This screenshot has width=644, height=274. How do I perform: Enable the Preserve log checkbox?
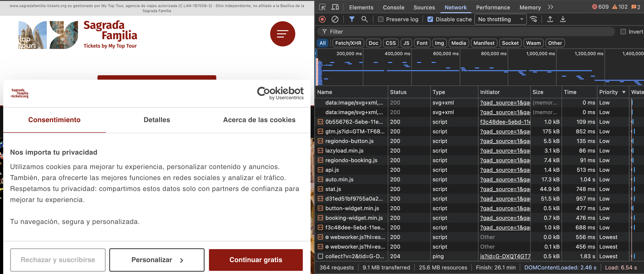click(x=380, y=19)
